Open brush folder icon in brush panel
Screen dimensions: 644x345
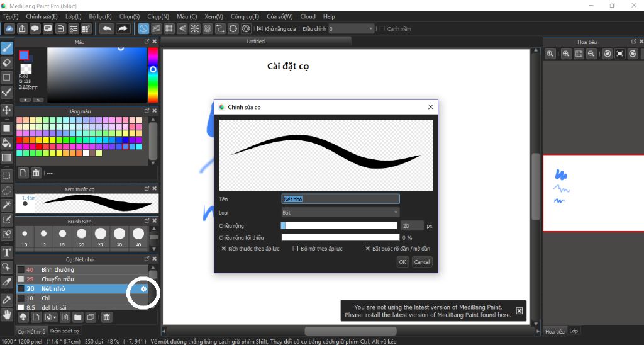(x=77, y=317)
